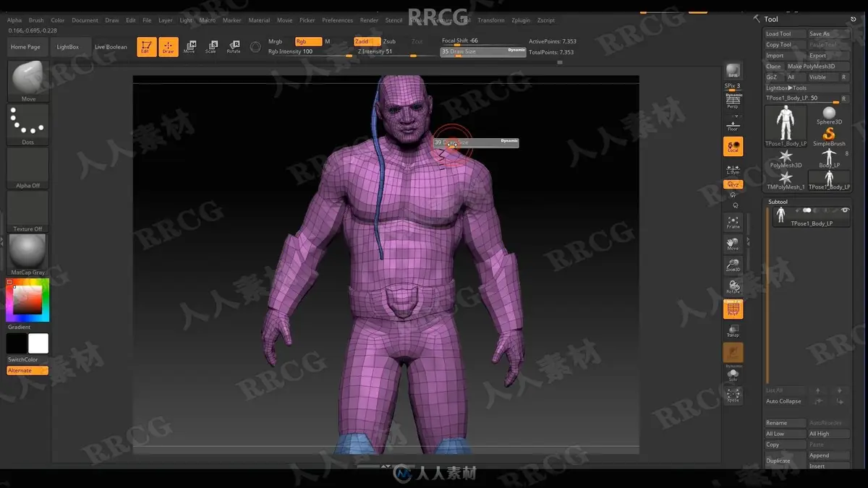Adjust the Draw Size slider in top shelf
This screenshot has height=488, width=868.
coord(483,52)
